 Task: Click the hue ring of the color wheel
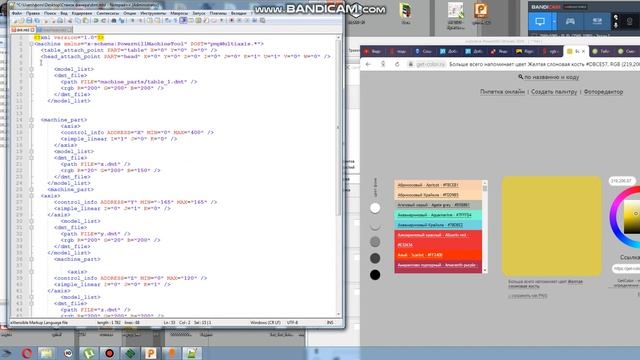pyautogui.click(x=613, y=218)
